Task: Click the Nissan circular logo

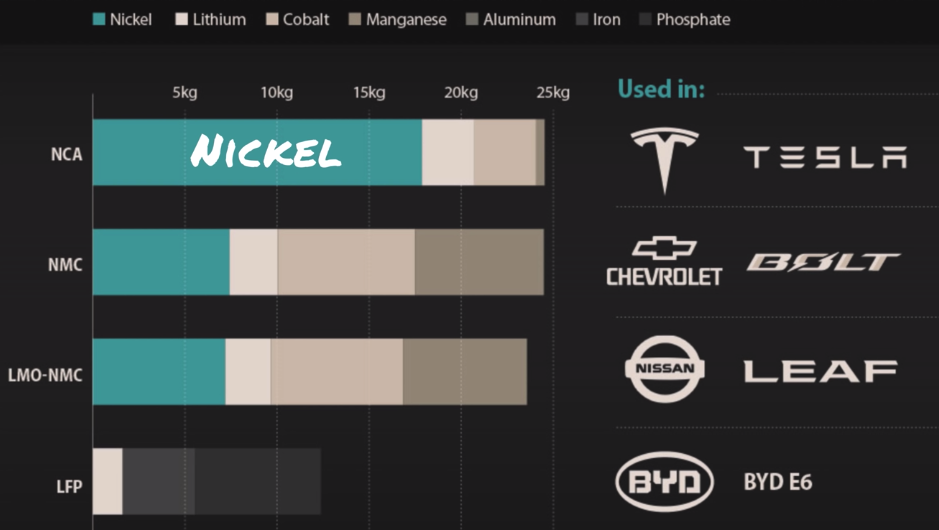Action: click(664, 369)
